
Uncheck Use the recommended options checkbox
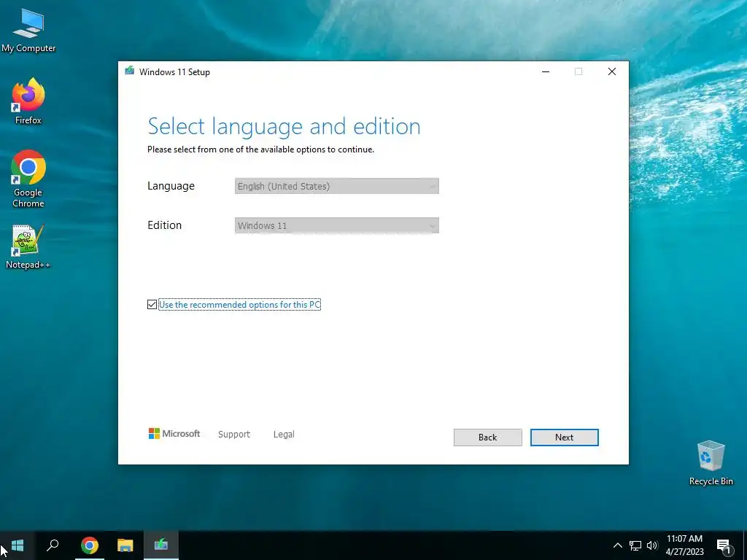coord(152,304)
